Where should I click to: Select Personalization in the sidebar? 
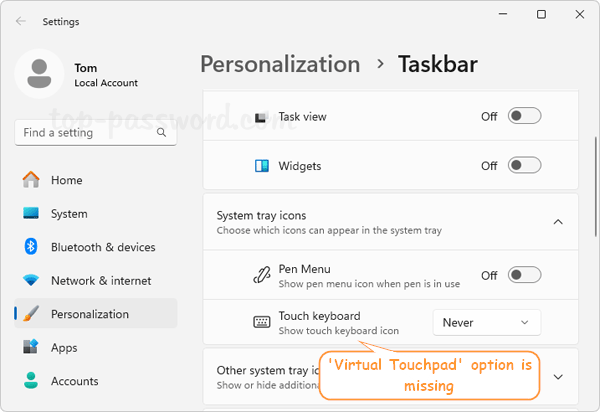(90, 314)
